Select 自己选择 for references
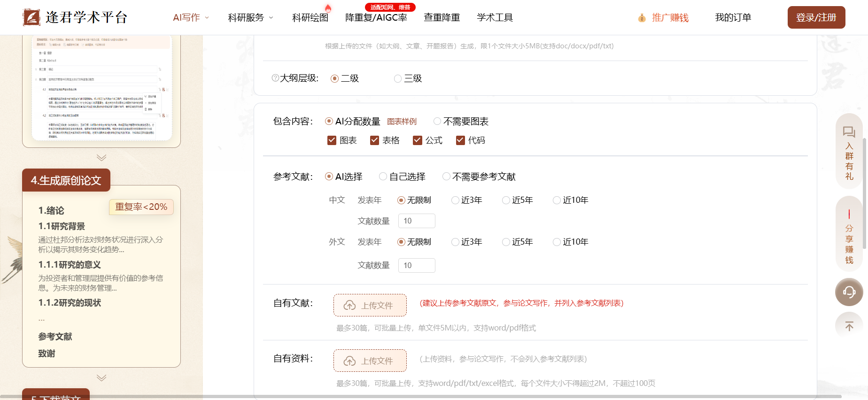Viewport: 868px width, 400px height. (383, 177)
